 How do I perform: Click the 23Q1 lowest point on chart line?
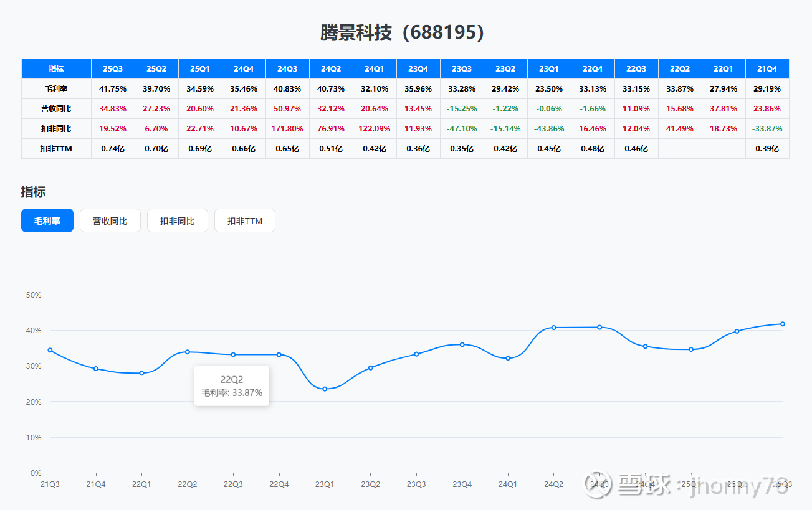[325, 389]
